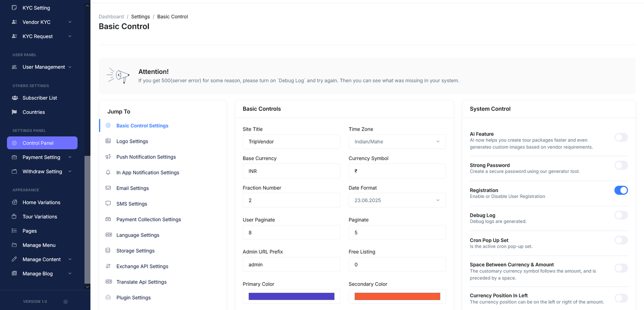
Task: Click the Site Title input field
Action: pyautogui.click(x=291, y=142)
